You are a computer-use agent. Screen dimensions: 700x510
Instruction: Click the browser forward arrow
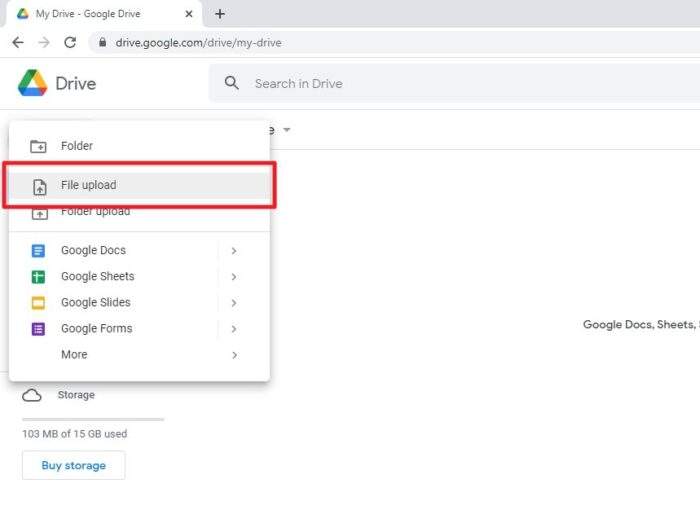[44, 42]
